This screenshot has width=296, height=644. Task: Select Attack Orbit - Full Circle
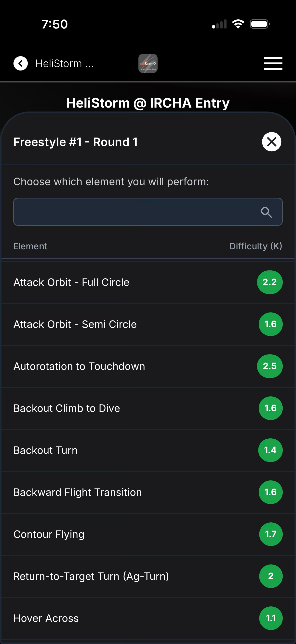point(148,282)
